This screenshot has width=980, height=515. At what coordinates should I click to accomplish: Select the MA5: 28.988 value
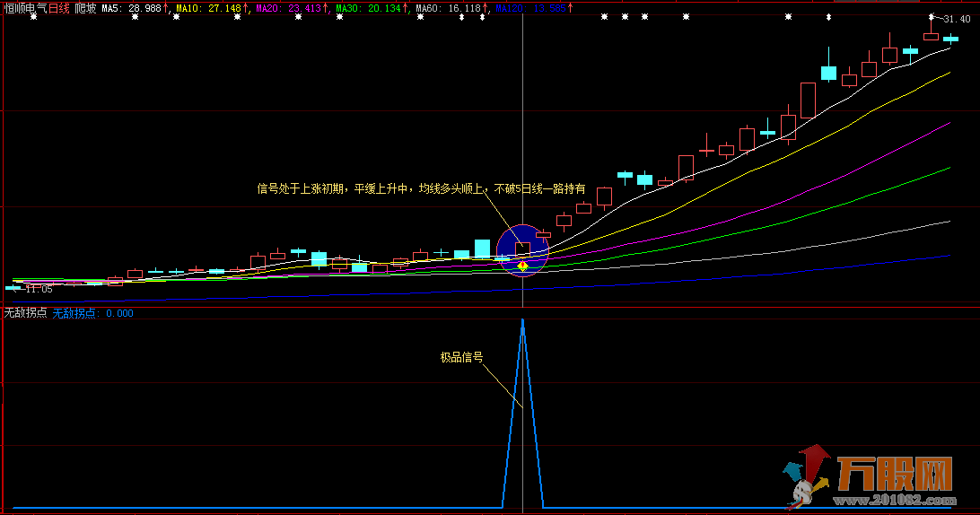[132, 9]
